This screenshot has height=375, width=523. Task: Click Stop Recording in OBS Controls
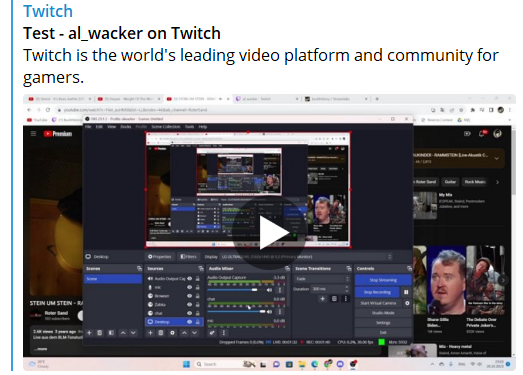(x=377, y=292)
